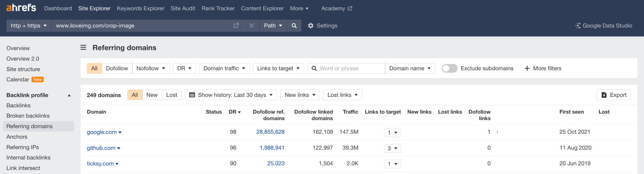The height and width of the screenshot is (174, 644).
Task: Expand google.com links to target dropdown
Action: pyautogui.click(x=392, y=132)
